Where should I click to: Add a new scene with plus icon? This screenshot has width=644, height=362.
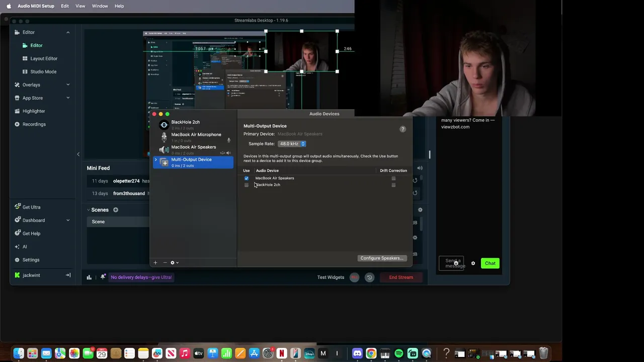click(x=115, y=210)
